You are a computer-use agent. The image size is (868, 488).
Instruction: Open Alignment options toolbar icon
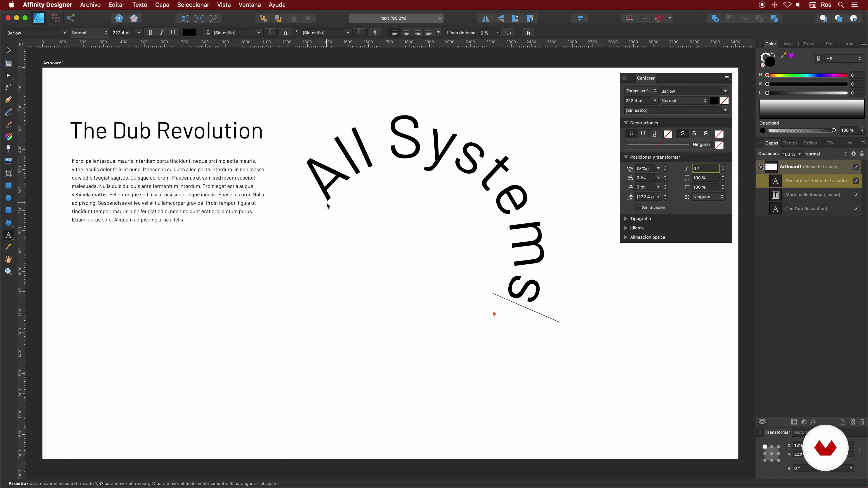(x=580, y=19)
